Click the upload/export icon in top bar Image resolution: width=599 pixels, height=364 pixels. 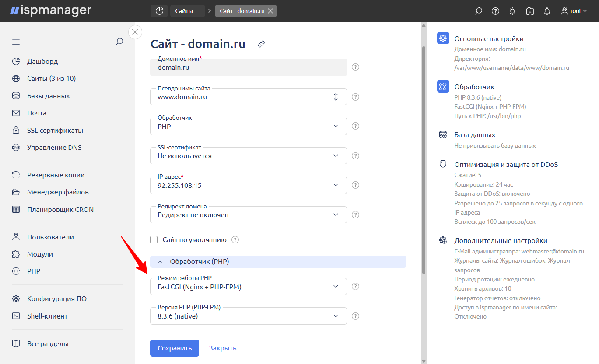[x=530, y=11]
